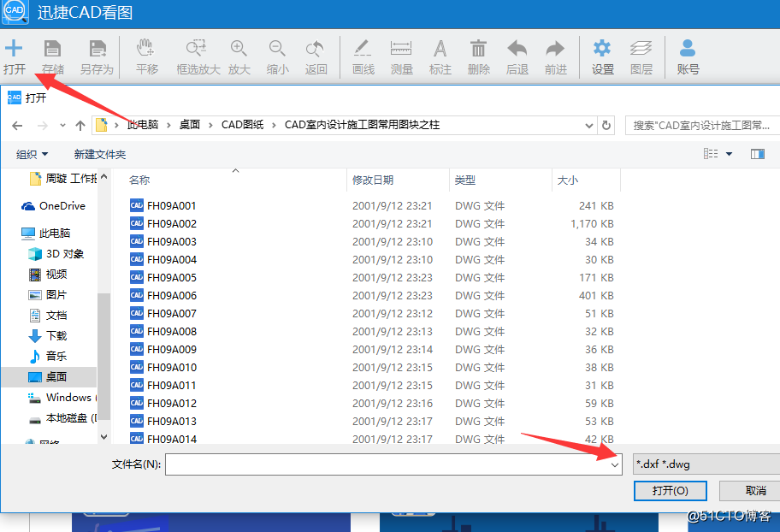
Task: Go up one folder level arrow
Action: pyautogui.click(x=80, y=126)
